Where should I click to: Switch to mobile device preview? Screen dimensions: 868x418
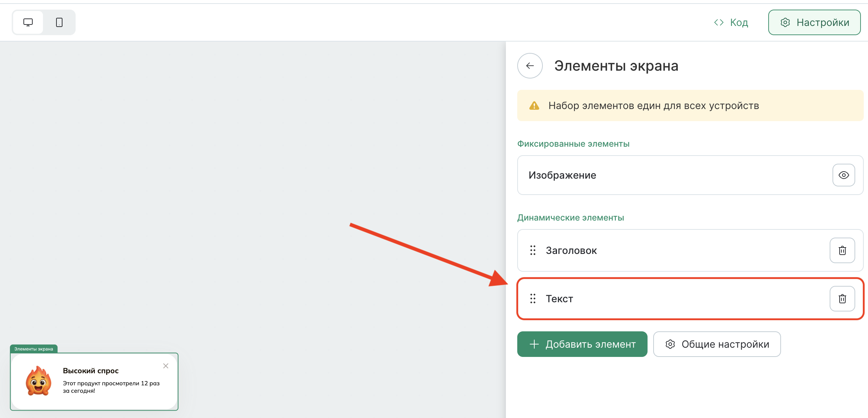[59, 22]
